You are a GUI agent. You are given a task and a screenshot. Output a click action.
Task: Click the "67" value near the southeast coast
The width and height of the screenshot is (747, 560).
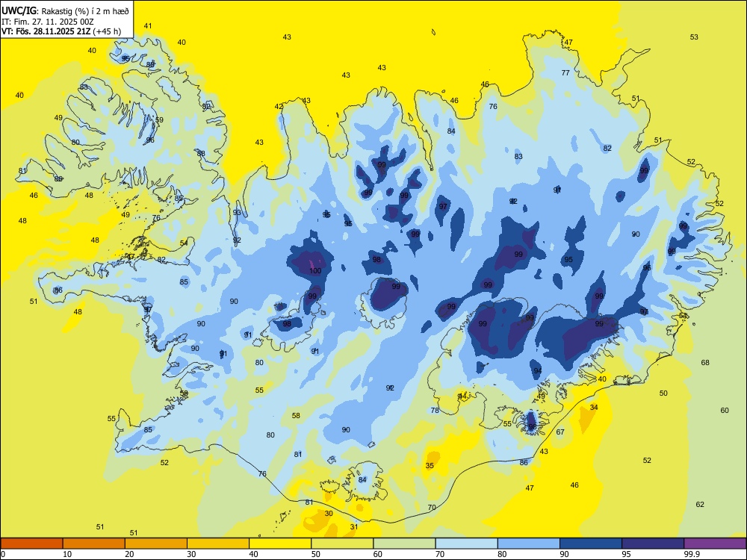560,432
